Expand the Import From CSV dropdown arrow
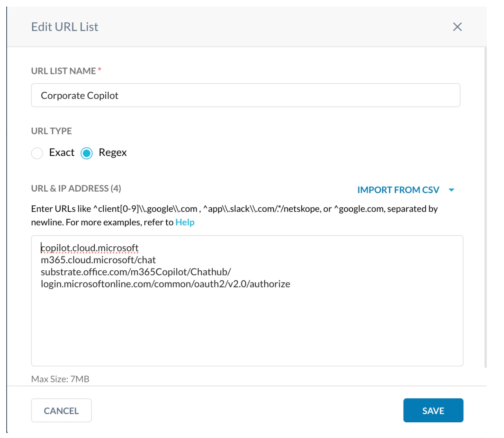The width and height of the screenshot is (504, 438). point(451,190)
